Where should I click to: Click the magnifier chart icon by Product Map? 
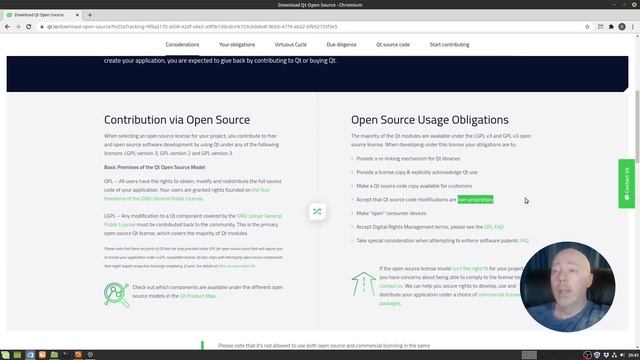coord(116,294)
